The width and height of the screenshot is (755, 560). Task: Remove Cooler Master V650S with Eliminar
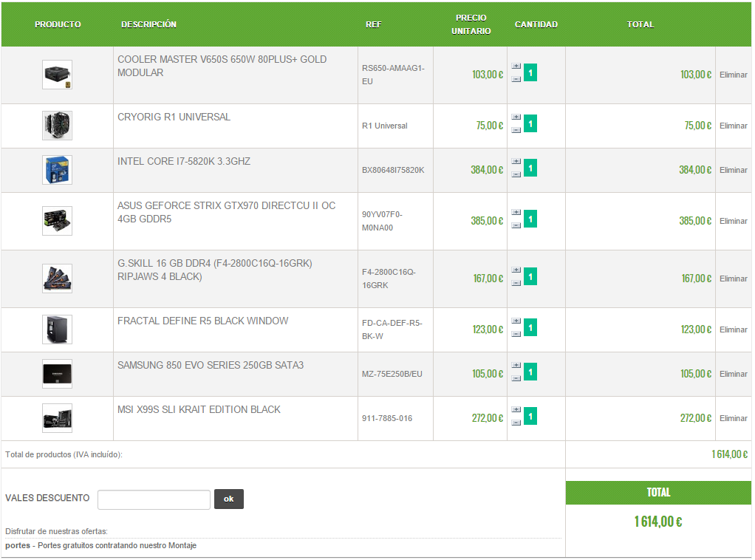click(x=734, y=75)
